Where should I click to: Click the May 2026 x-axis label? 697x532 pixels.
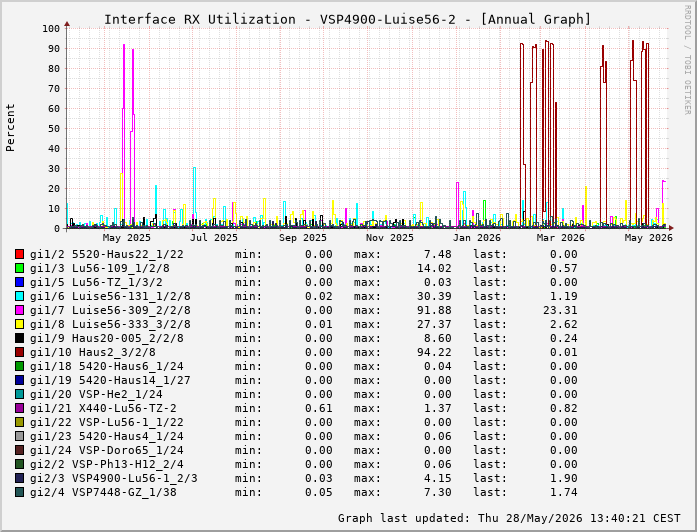(649, 238)
